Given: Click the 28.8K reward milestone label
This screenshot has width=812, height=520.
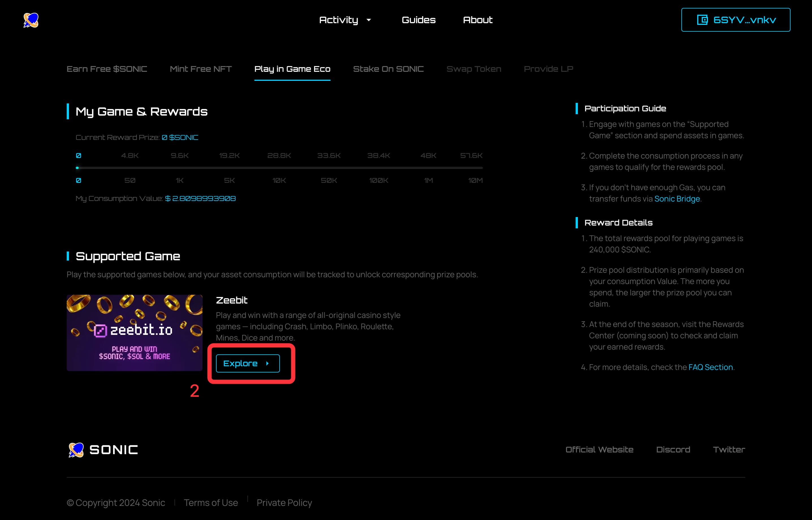Looking at the screenshot, I should (x=279, y=156).
